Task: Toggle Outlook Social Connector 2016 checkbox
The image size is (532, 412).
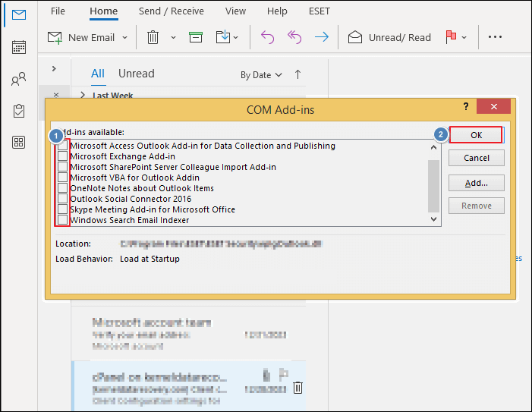Action: [62, 198]
